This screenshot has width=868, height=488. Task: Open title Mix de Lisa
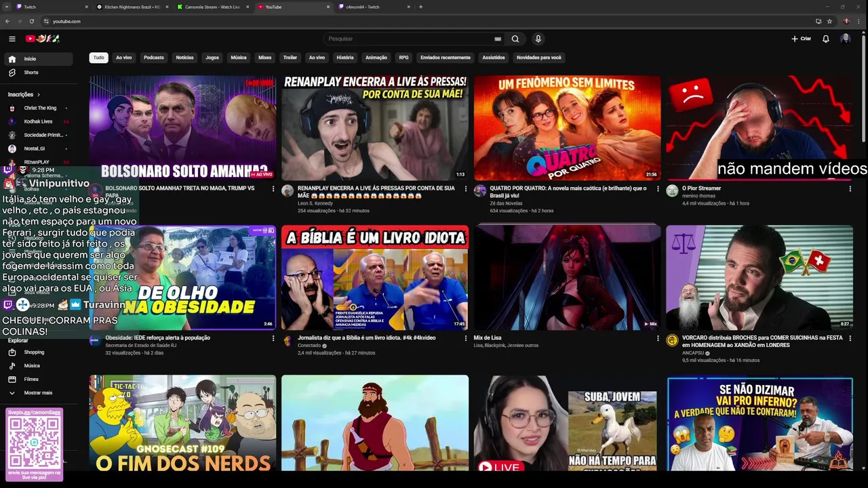[488, 338]
